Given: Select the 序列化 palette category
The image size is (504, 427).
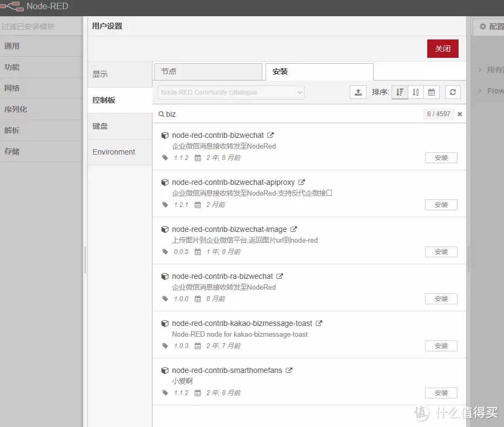Looking at the screenshot, I should 42,109.
